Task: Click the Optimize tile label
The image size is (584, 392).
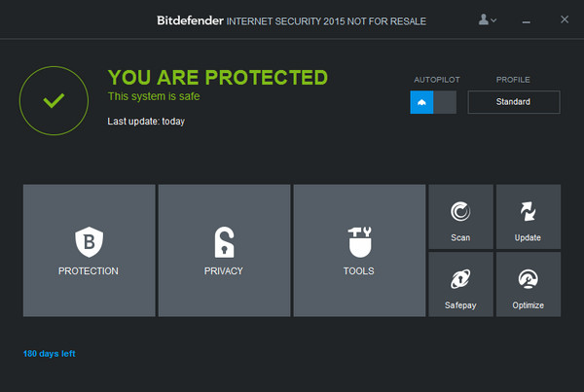Action: pos(529,305)
